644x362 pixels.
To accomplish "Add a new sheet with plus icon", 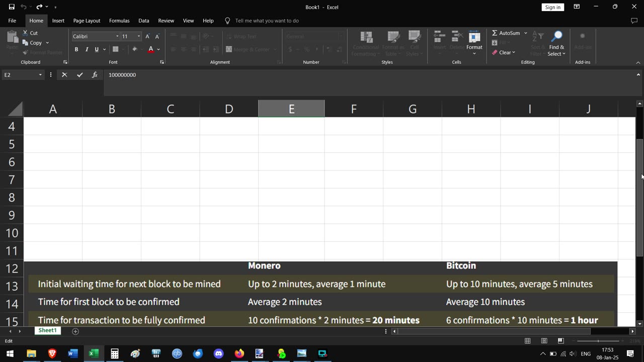I will tap(75, 331).
